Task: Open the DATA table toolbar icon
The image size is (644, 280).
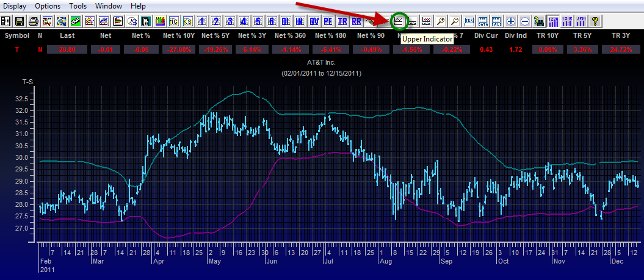Action: [483, 21]
